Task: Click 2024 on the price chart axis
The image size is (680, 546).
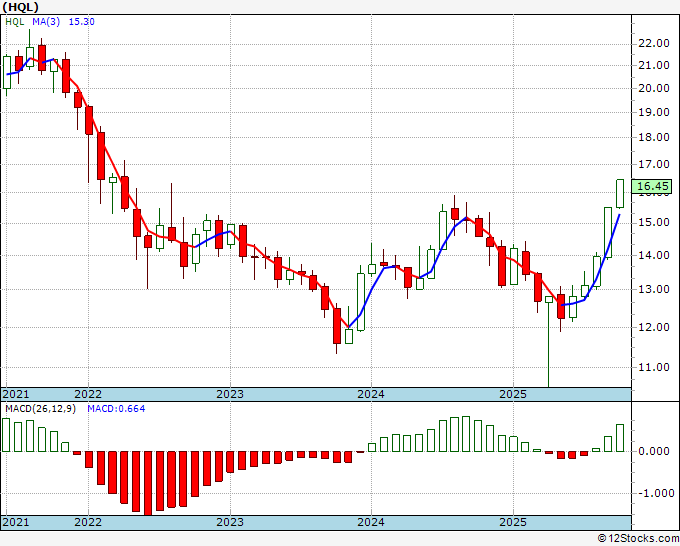Action: (371, 394)
